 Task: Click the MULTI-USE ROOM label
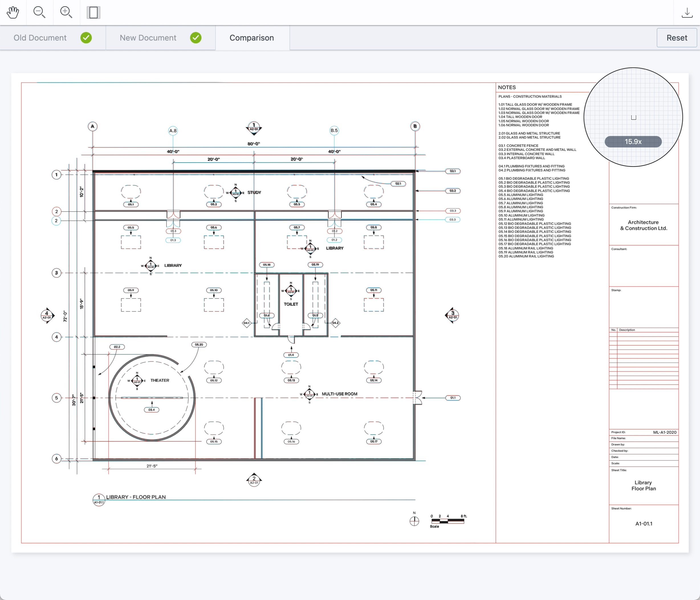click(x=339, y=394)
